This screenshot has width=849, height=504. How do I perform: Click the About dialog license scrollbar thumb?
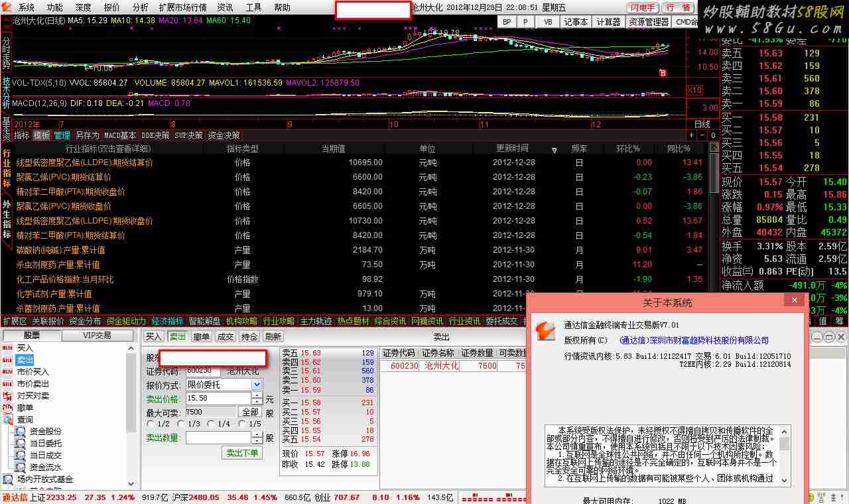tap(785, 444)
